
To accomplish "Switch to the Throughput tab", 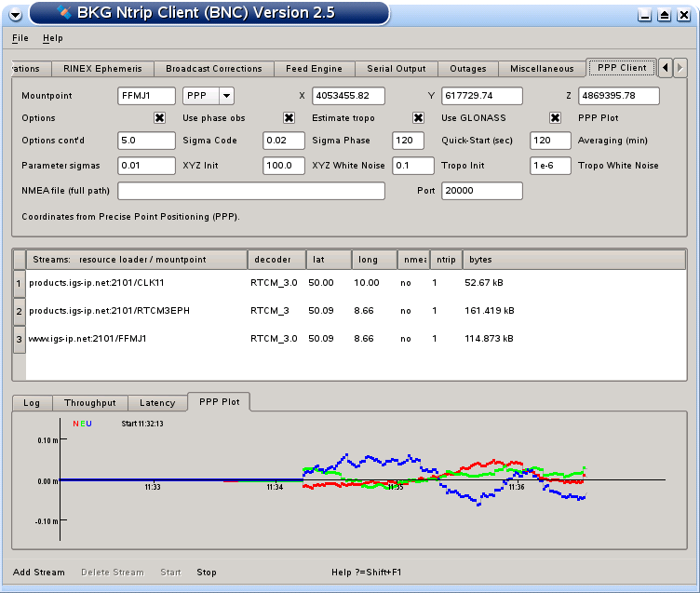I will [90, 403].
